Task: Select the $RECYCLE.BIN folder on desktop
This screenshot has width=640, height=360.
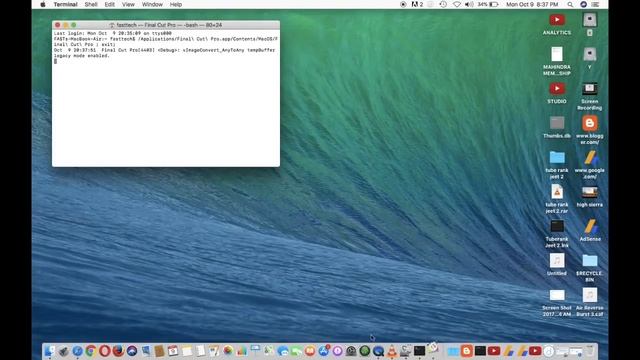Action: coord(589,268)
